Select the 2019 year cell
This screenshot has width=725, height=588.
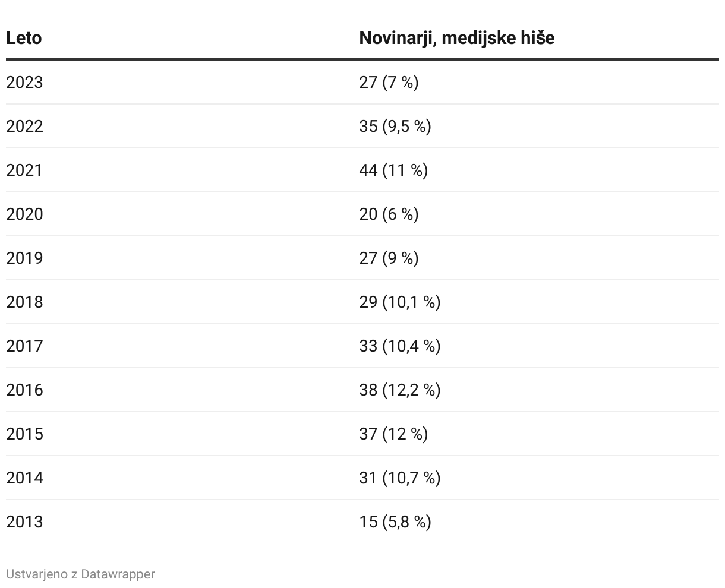pyautogui.click(x=25, y=258)
